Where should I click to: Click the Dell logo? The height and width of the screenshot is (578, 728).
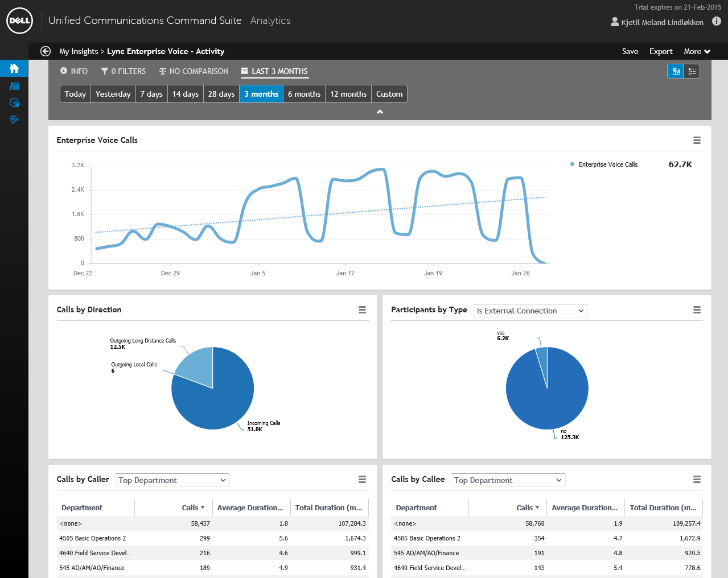point(20,20)
